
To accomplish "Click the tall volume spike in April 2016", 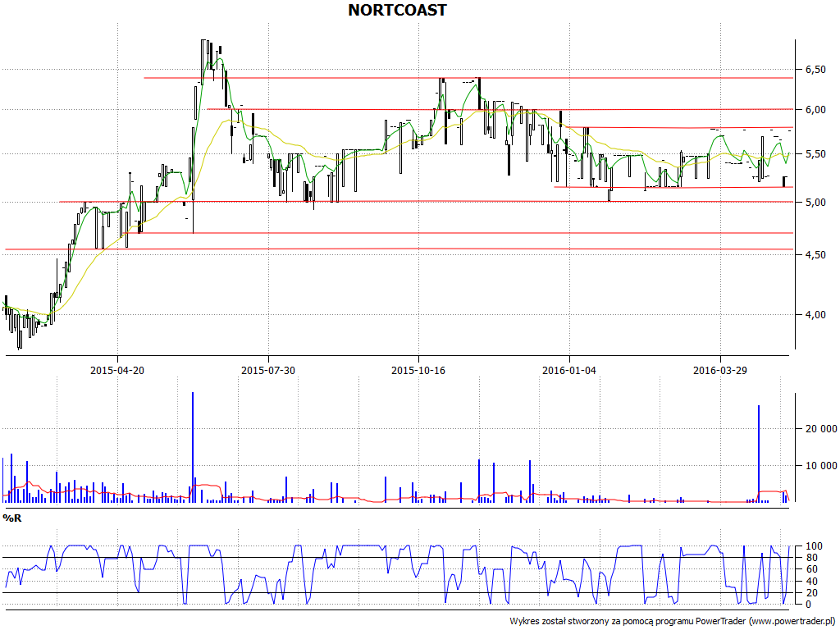I will [759, 454].
